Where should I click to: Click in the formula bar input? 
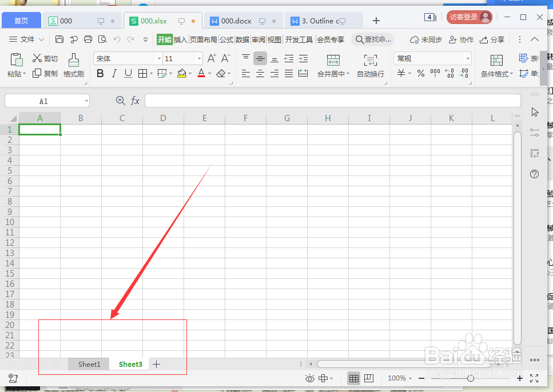pos(333,101)
